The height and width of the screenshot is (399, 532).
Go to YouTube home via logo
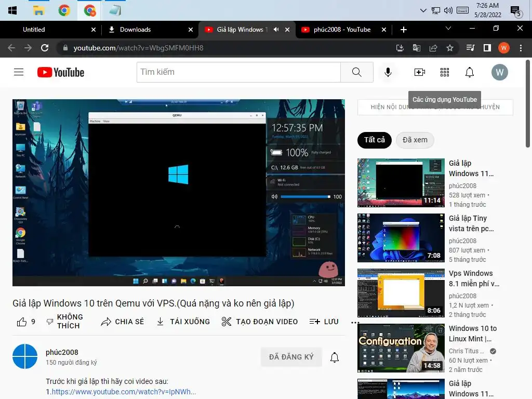61,72
